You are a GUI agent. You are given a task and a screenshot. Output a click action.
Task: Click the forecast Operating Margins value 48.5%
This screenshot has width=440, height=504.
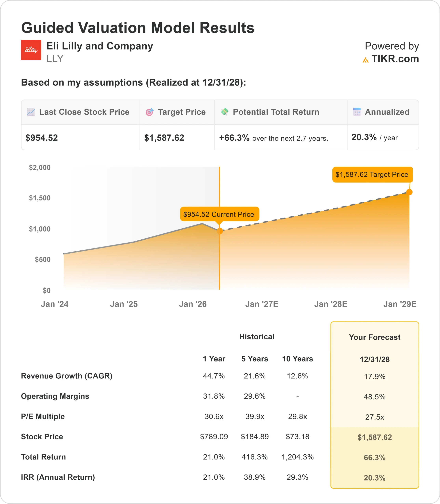(x=374, y=397)
